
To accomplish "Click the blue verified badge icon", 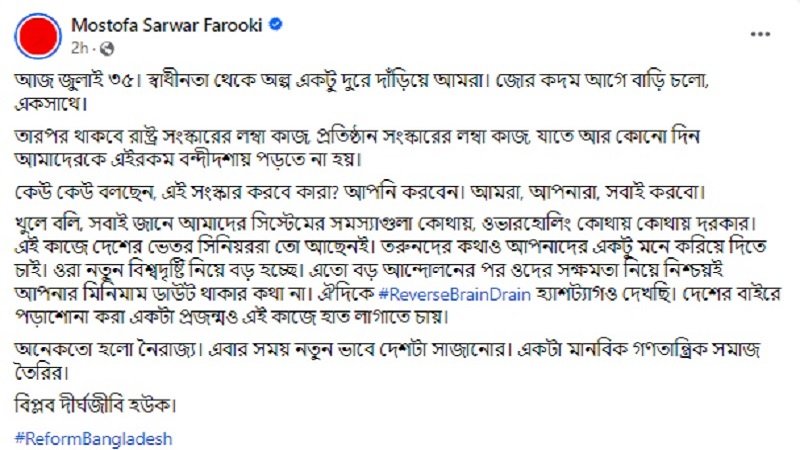I will click(276, 24).
